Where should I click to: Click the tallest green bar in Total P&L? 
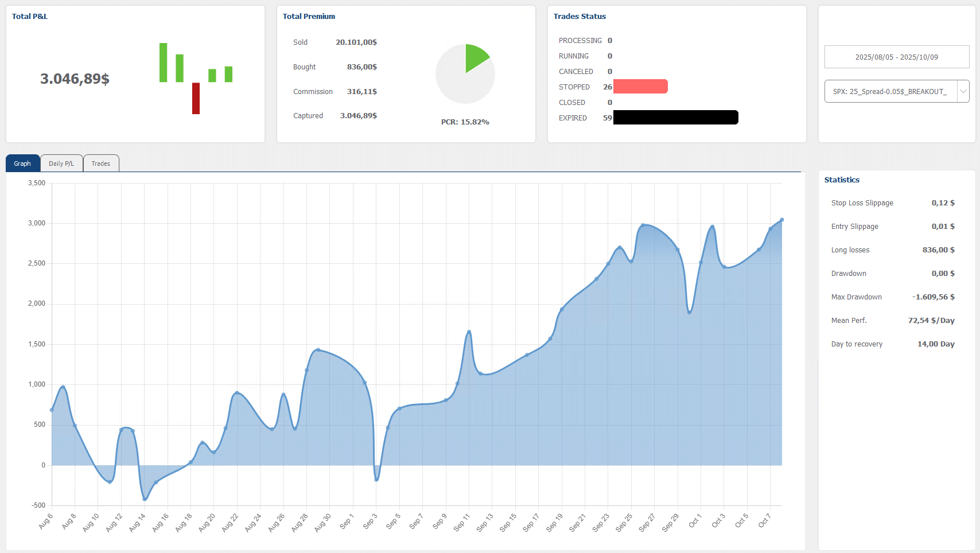click(164, 63)
